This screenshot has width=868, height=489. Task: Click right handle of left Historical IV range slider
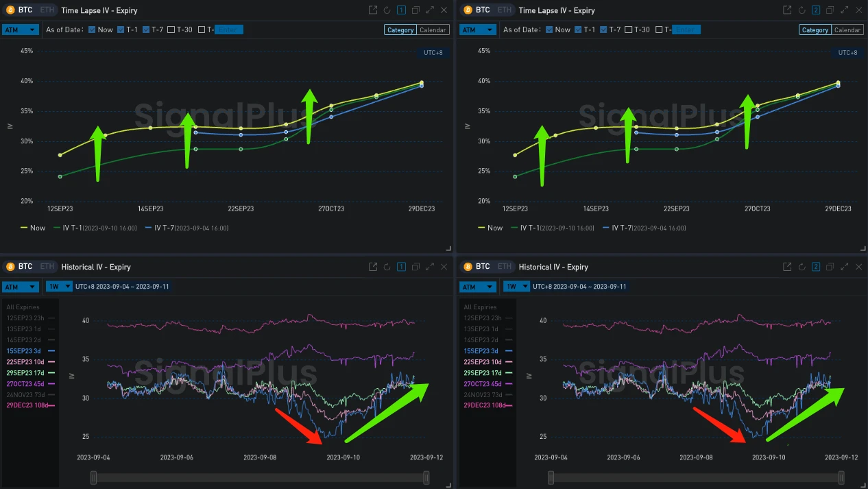[426, 477]
